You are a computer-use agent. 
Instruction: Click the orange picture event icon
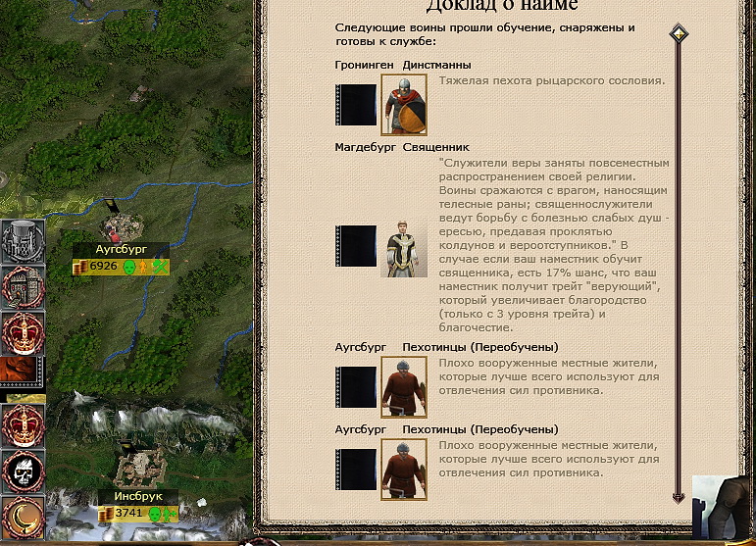click(x=22, y=373)
